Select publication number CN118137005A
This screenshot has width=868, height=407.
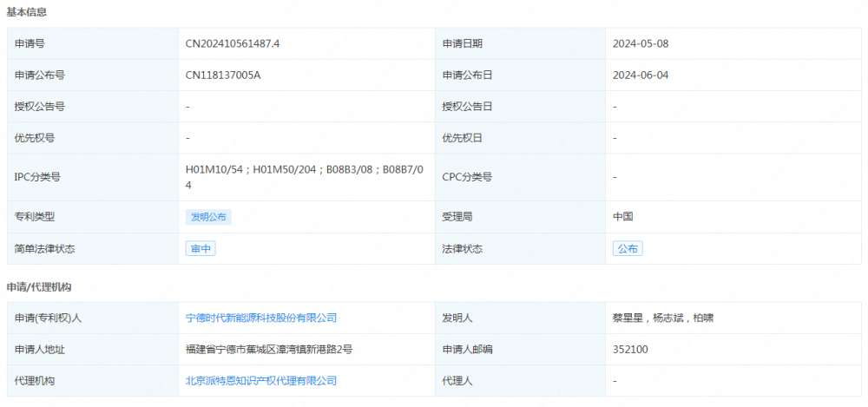coord(223,75)
